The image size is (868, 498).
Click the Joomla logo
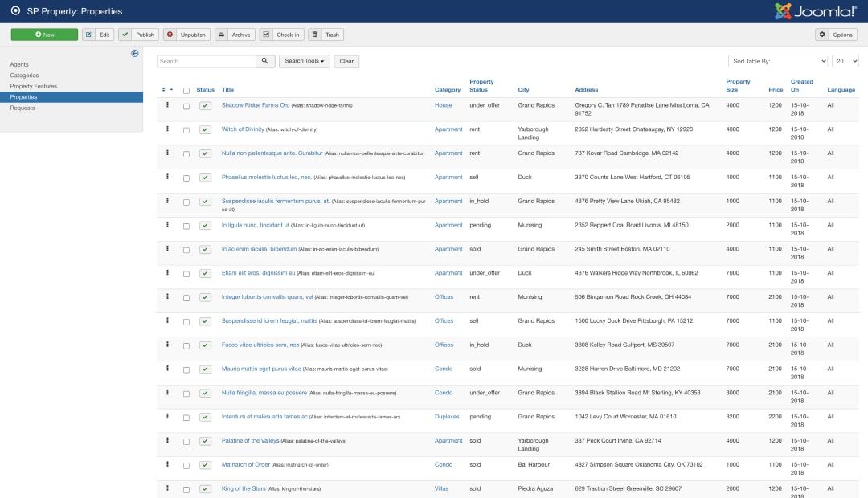point(816,11)
